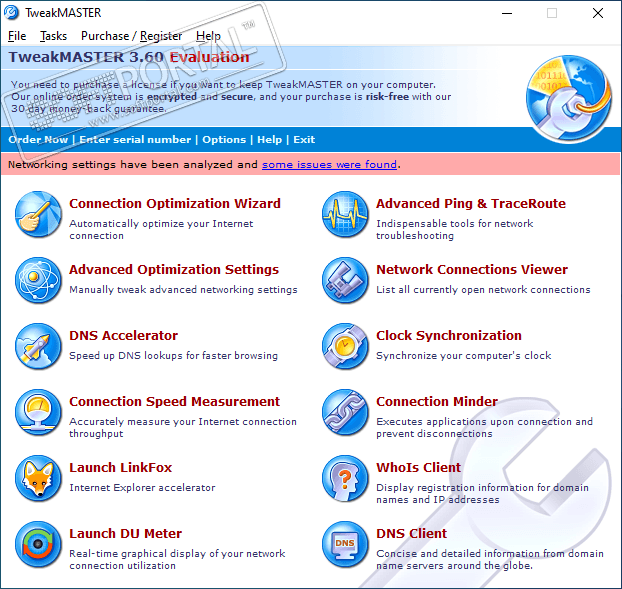Click 'Synchronize your computer's clock' text
This screenshot has height=589, width=622.
pos(464,355)
